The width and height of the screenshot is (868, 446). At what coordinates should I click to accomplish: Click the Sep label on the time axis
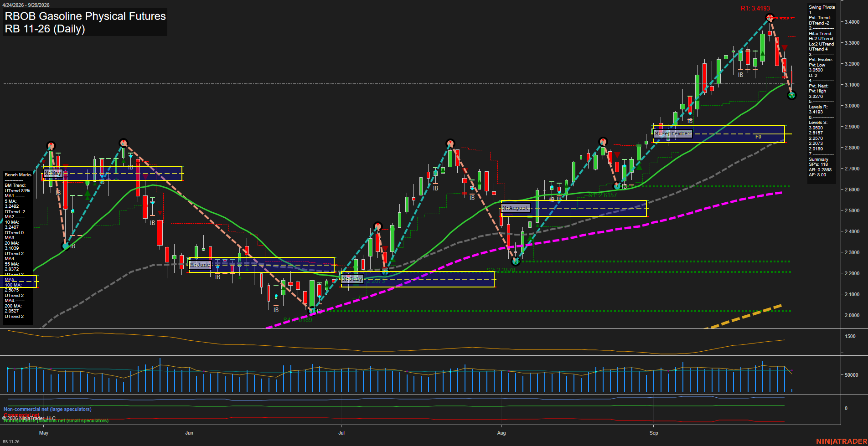pos(654,433)
